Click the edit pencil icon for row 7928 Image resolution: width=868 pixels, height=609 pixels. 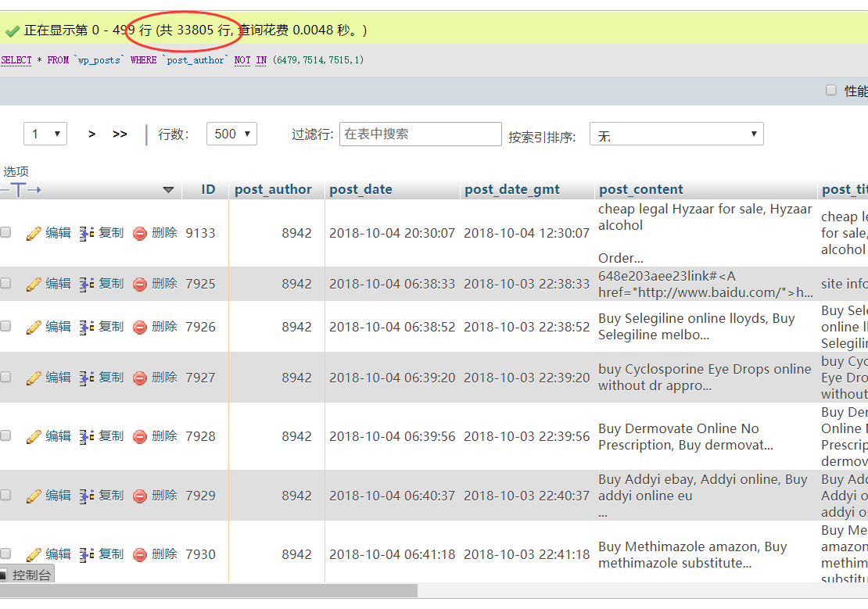34,436
